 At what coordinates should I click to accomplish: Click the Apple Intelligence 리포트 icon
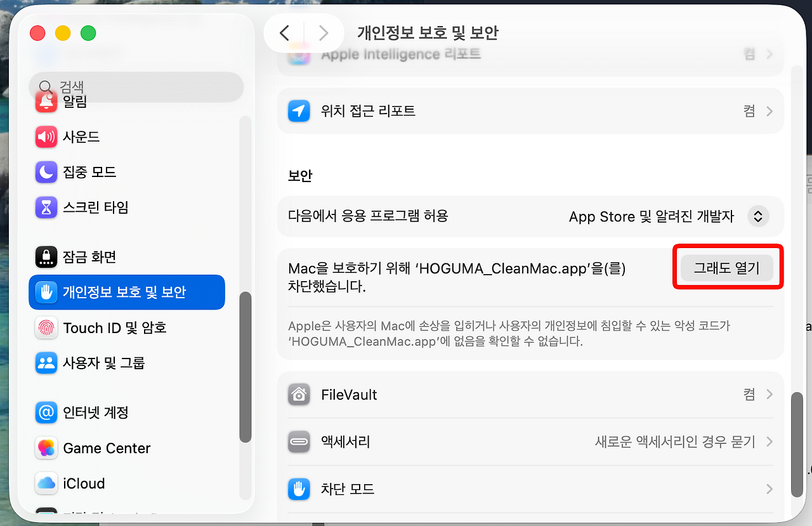(x=299, y=55)
